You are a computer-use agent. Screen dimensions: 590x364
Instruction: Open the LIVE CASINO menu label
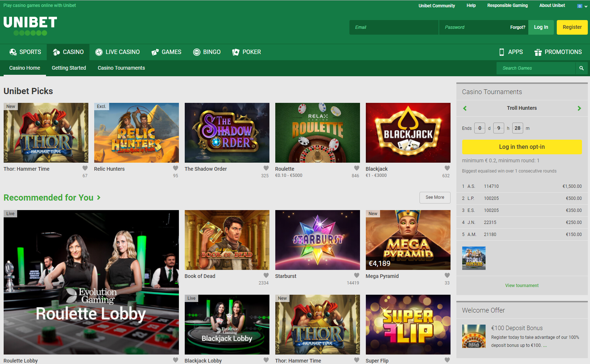(x=123, y=52)
